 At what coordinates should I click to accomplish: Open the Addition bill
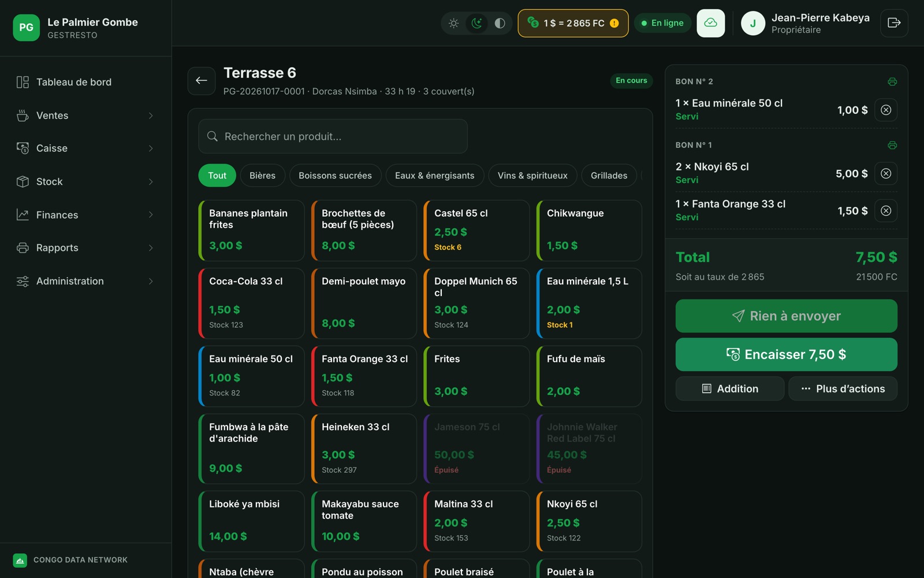pyautogui.click(x=730, y=389)
